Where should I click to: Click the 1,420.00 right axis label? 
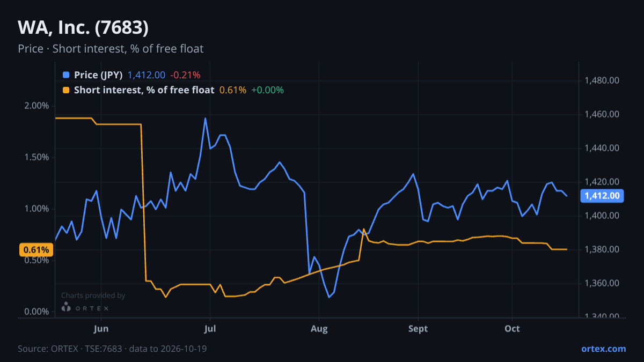coord(602,182)
